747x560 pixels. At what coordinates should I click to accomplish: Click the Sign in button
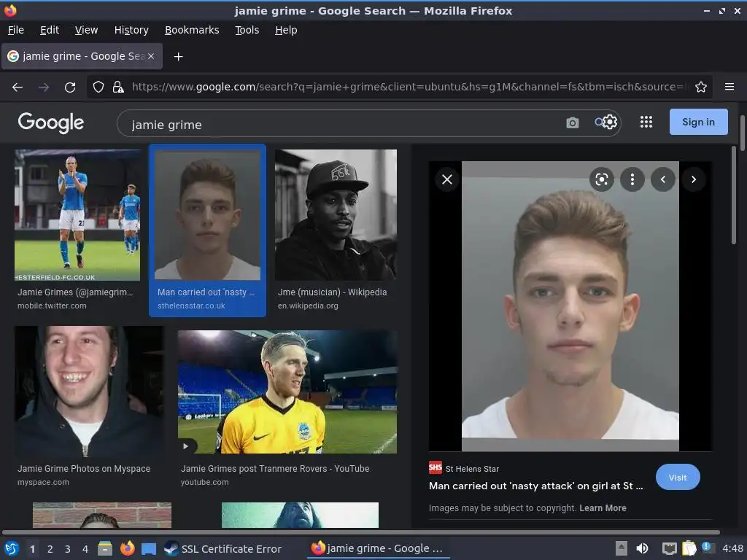(x=698, y=122)
